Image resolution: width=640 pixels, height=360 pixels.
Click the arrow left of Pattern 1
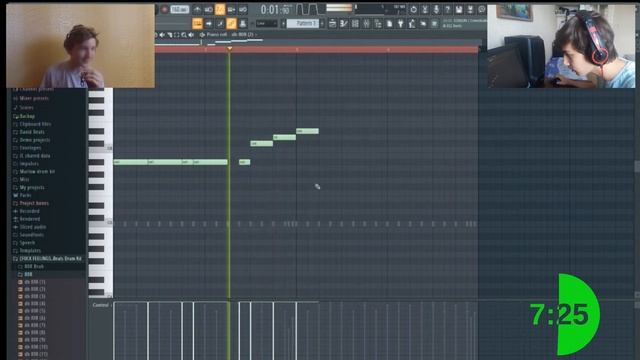(x=283, y=24)
